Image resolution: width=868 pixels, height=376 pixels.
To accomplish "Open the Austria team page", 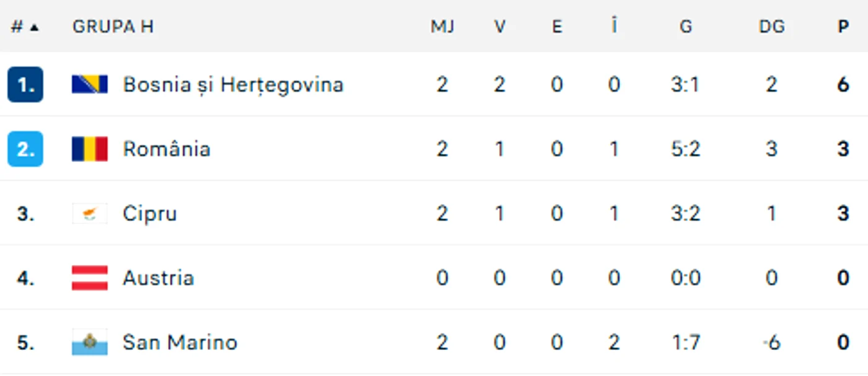I will click(158, 278).
